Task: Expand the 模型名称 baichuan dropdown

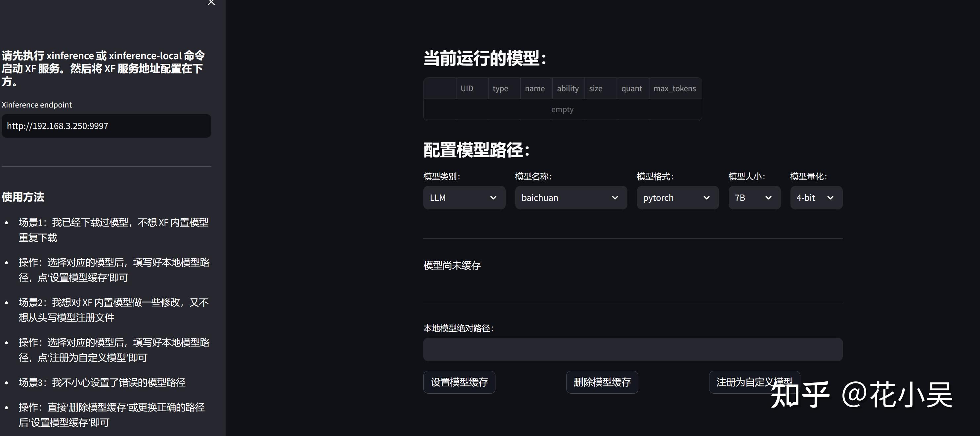Action: (571, 198)
